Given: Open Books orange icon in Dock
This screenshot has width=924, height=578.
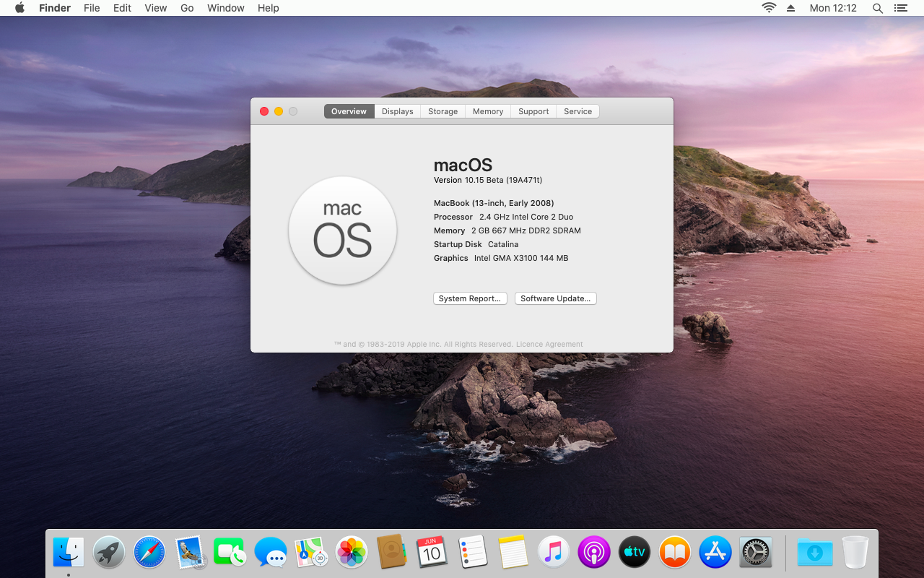Looking at the screenshot, I should [675, 553].
